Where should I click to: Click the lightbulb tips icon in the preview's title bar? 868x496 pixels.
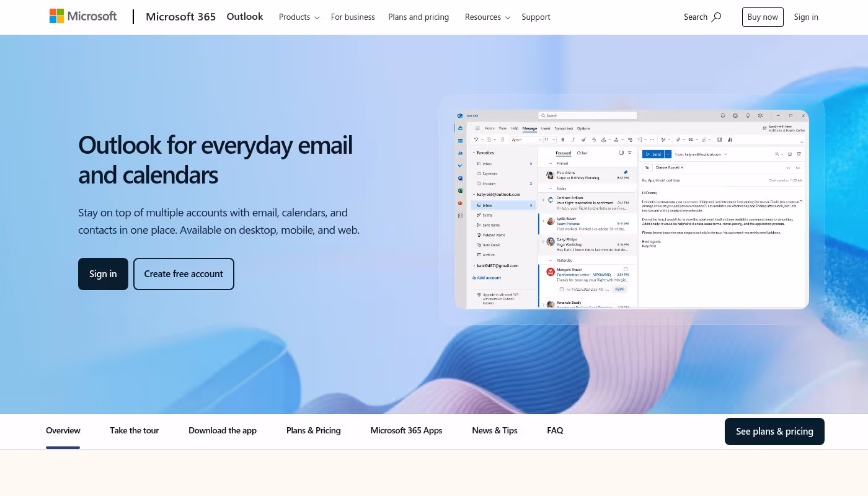coord(748,115)
